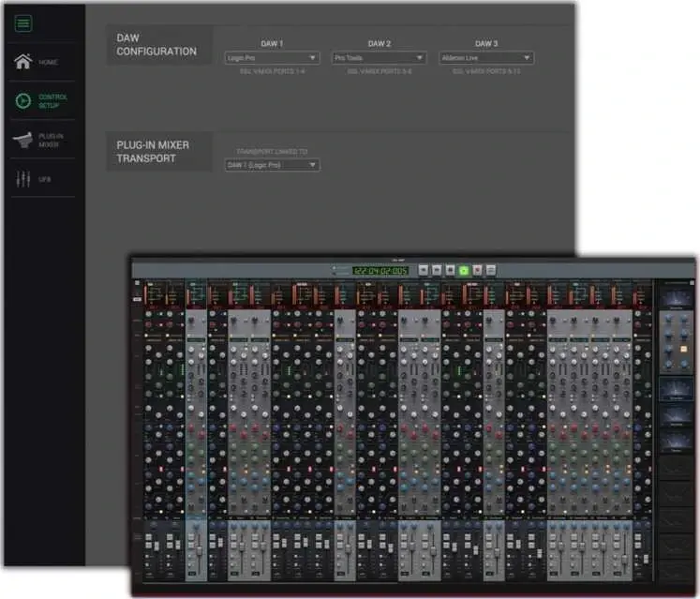Open the DAW 2 Pro Tools dropdown
The image size is (700, 599).
(x=380, y=58)
